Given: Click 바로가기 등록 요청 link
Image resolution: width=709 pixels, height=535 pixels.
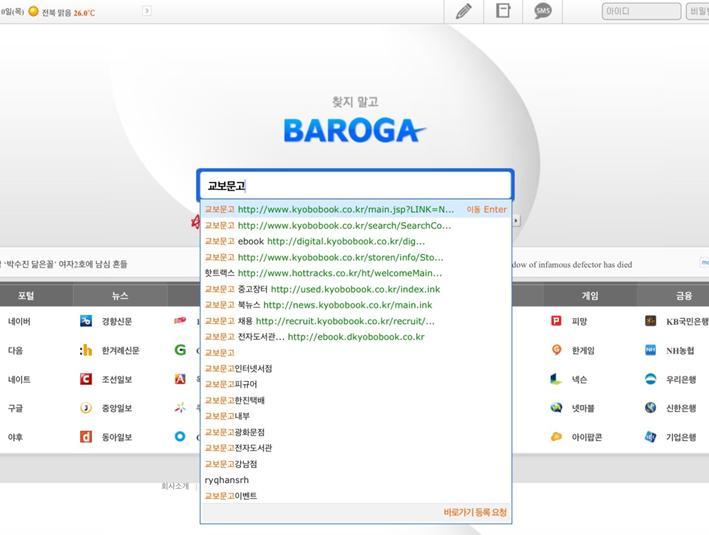Looking at the screenshot, I should (x=475, y=512).
